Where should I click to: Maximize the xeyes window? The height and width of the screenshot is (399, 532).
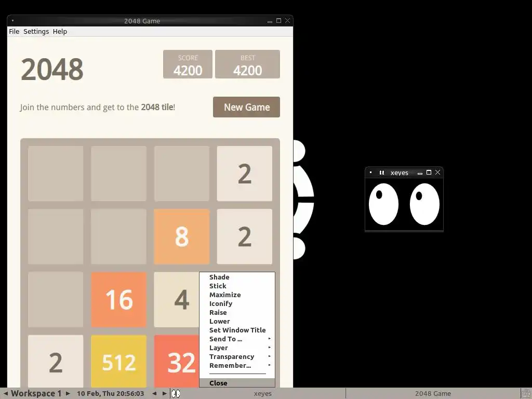point(429,172)
